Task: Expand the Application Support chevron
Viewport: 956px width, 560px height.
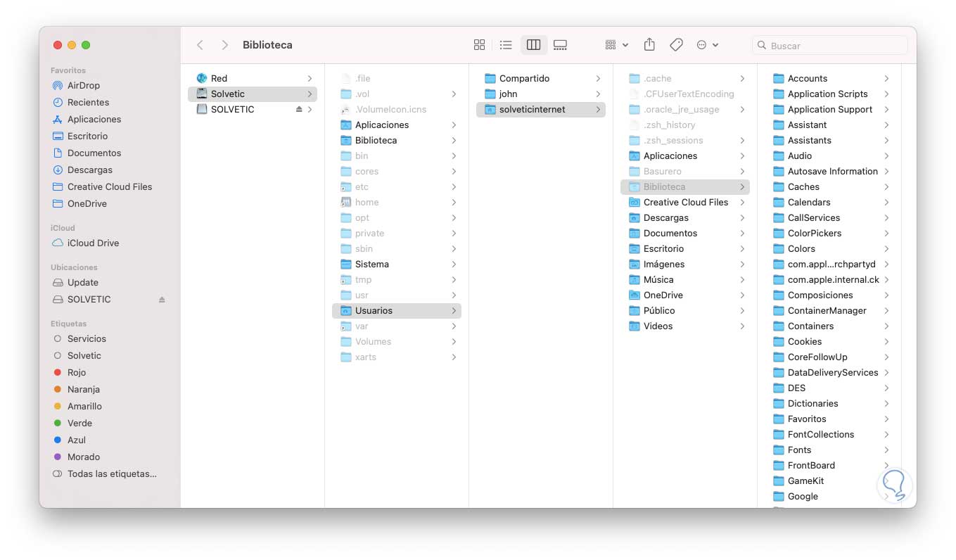Action: point(886,109)
